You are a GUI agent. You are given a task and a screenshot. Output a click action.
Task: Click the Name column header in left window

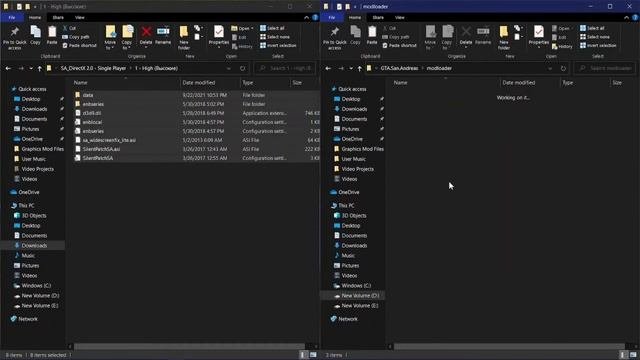(125, 82)
